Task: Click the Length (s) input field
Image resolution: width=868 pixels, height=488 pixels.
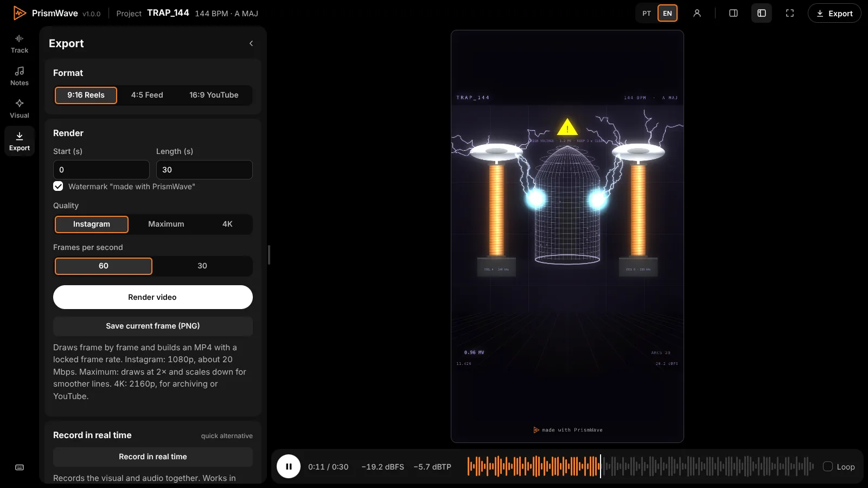Action: click(205, 170)
